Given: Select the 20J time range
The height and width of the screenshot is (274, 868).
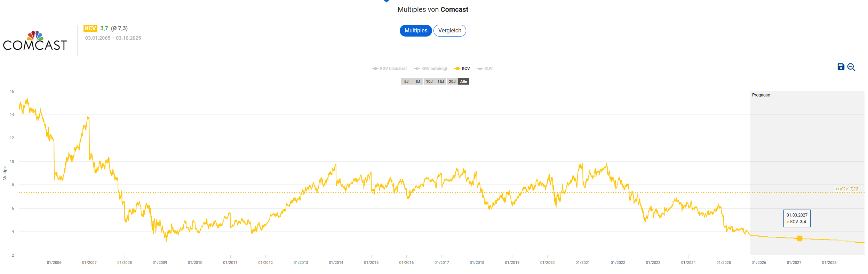Looking at the screenshot, I should (x=452, y=81).
